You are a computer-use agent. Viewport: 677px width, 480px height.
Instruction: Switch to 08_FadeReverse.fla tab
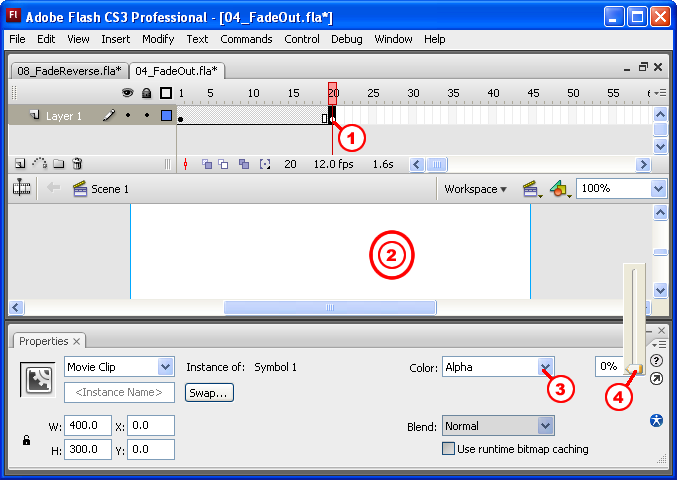click(x=66, y=70)
